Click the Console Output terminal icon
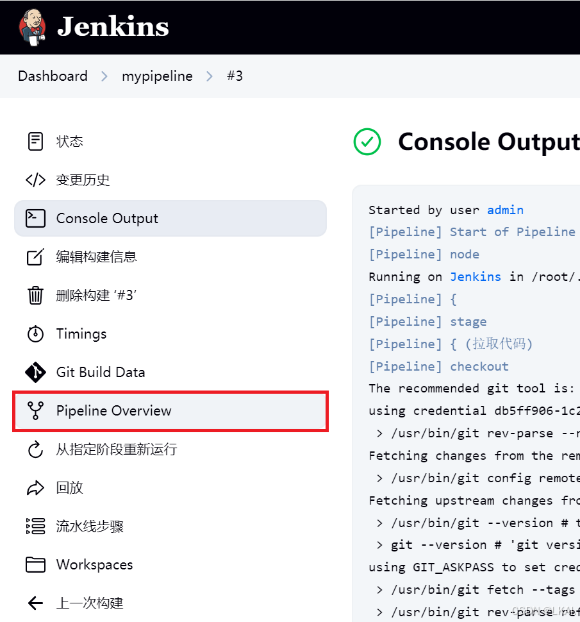The height and width of the screenshot is (622, 580). [35, 219]
